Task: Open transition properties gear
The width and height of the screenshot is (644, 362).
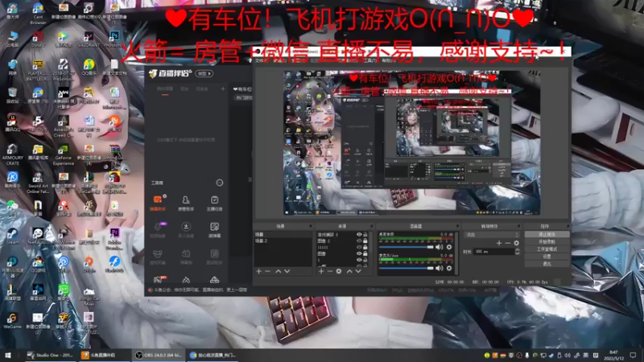Action: [516, 243]
